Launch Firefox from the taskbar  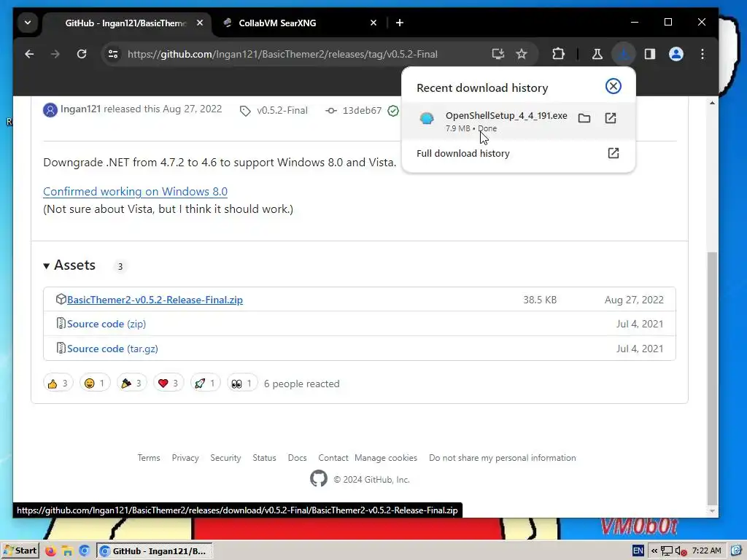[50, 551]
